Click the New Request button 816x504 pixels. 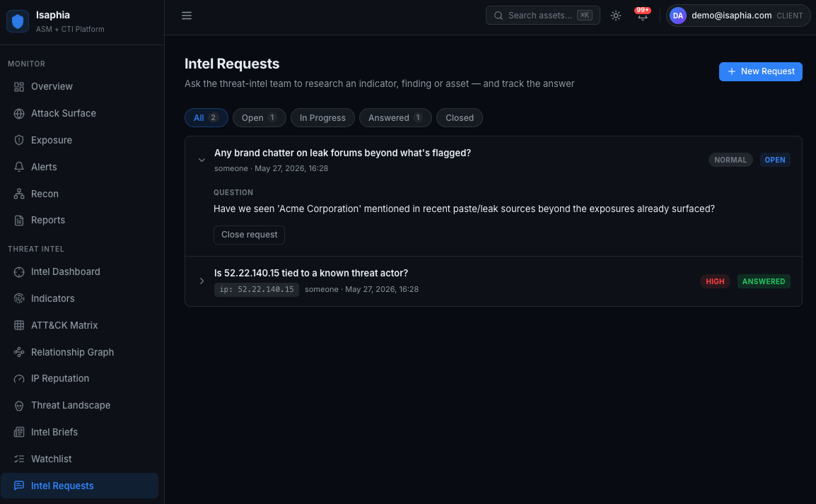click(760, 72)
